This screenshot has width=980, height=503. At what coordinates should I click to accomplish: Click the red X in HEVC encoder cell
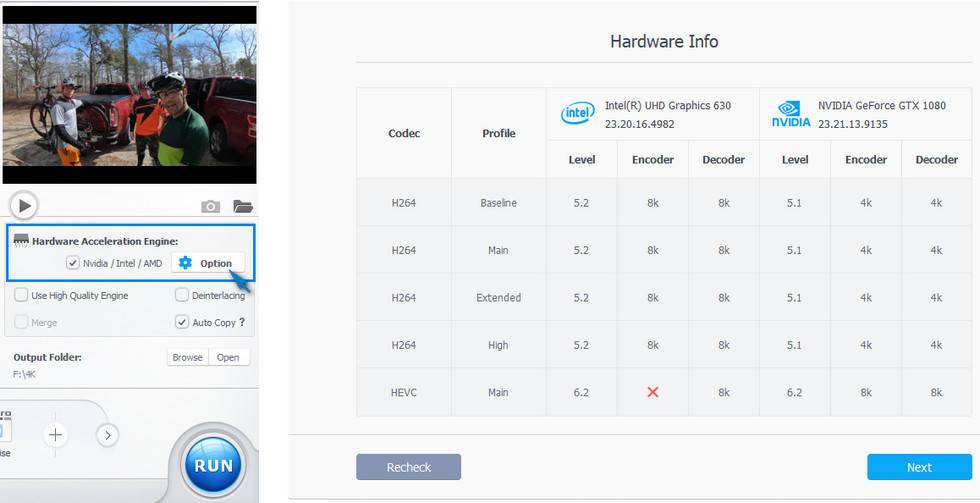point(652,392)
